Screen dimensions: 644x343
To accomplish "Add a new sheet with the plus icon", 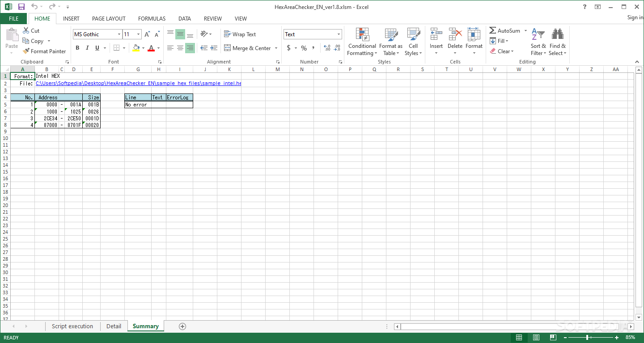I will 182,326.
